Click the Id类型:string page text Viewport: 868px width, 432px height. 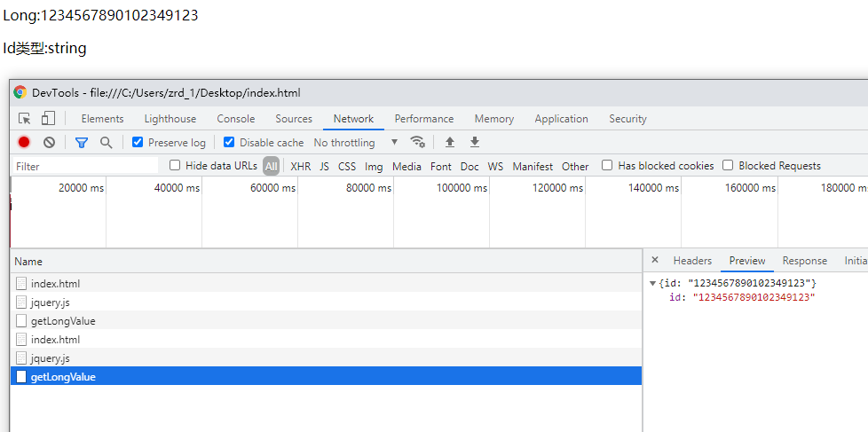pos(45,49)
